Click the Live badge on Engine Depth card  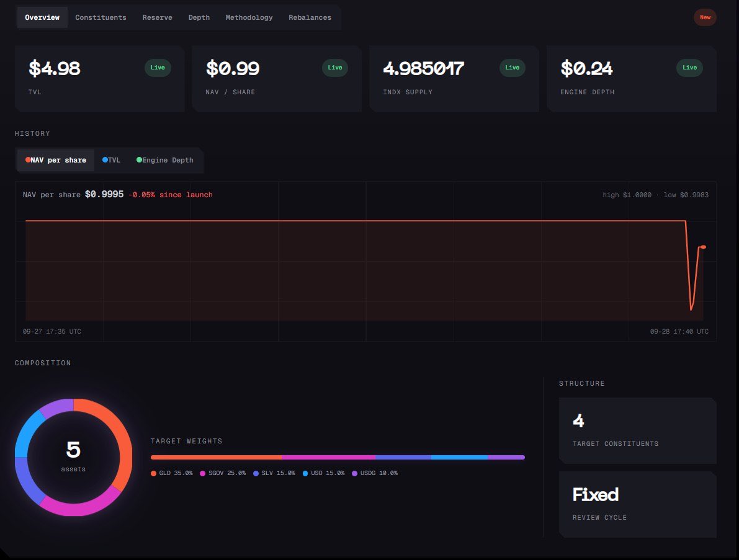(x=689, y=68)
